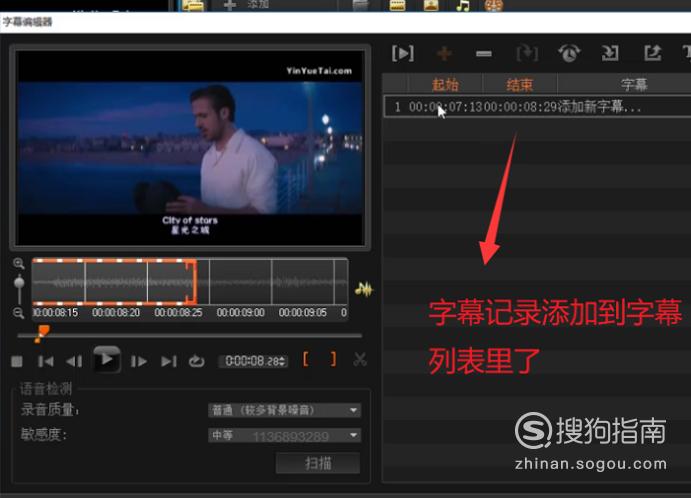Set the mark-out orange right bracket
Screen dimensions: 691x498
(333, 359)
